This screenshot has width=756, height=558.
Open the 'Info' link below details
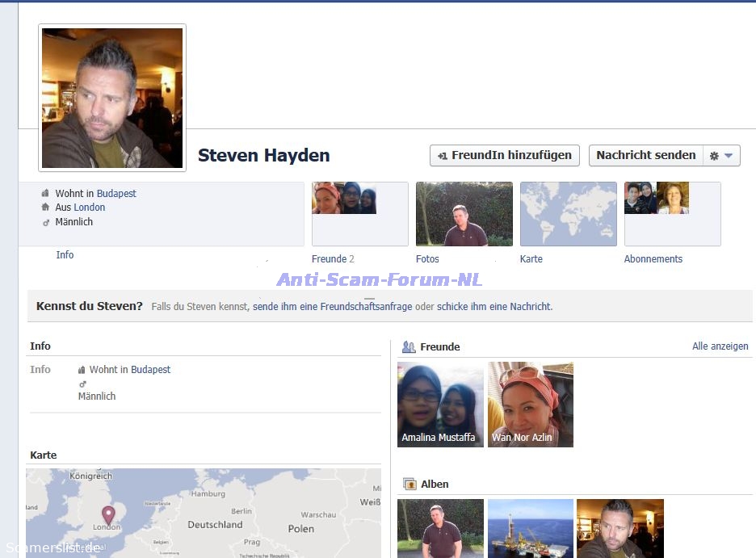(65, 255)
